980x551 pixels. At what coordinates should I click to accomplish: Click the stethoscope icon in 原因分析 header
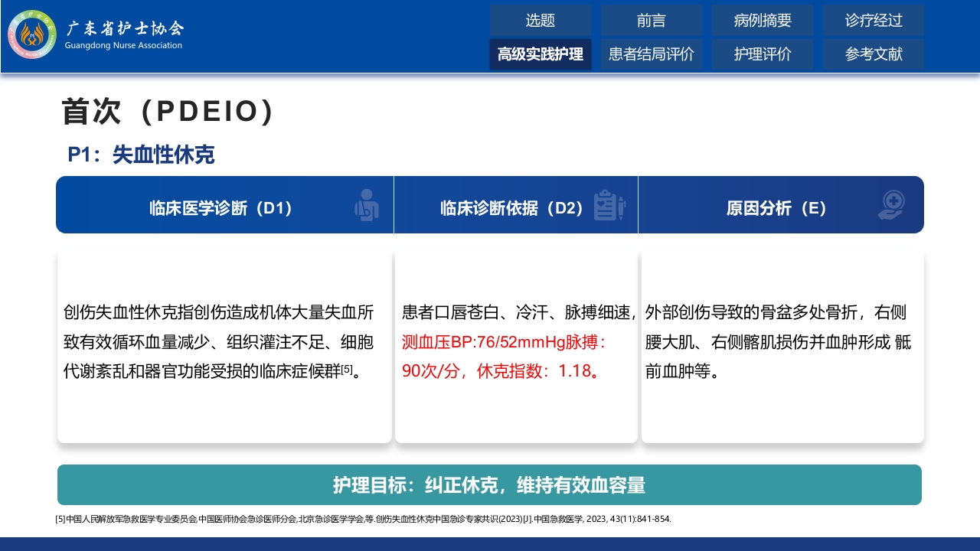point(891,205)
